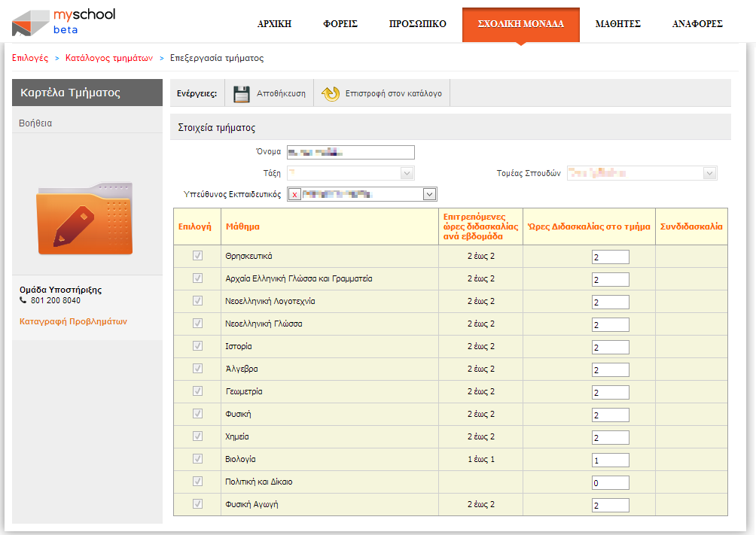
Task: Click the support number 801 200 8040
Action: tap(56, 300)
